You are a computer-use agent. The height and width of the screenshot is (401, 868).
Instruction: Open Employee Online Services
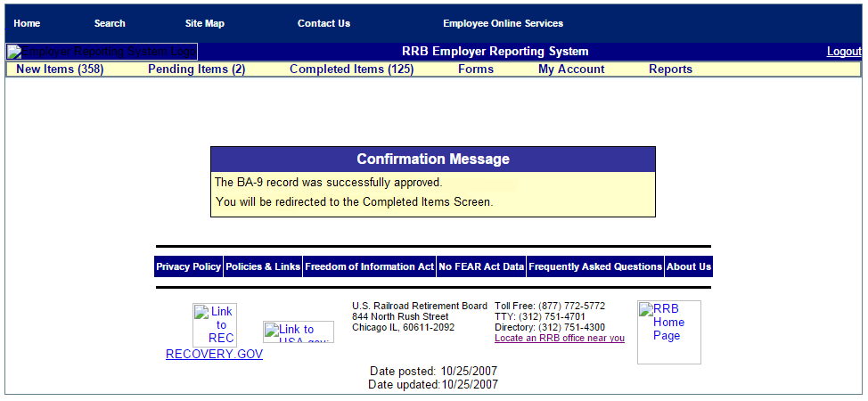pyautogui.click(x=503, y=23)
